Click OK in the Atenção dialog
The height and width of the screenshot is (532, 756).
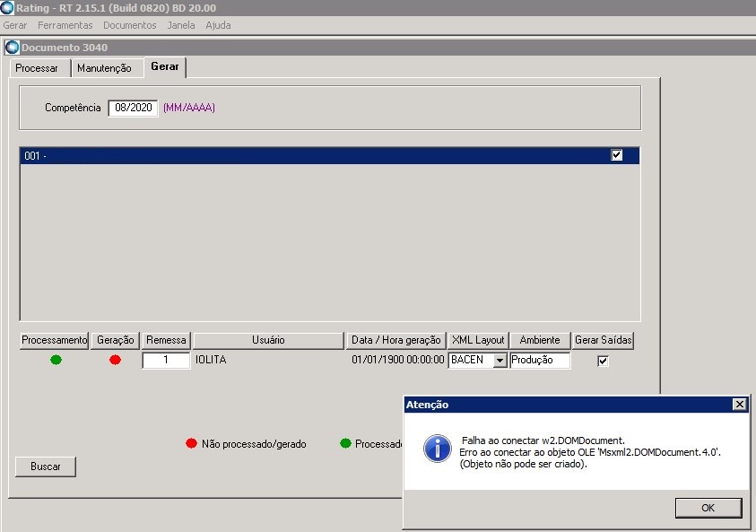pyautogui.click(x=708, y=508)
